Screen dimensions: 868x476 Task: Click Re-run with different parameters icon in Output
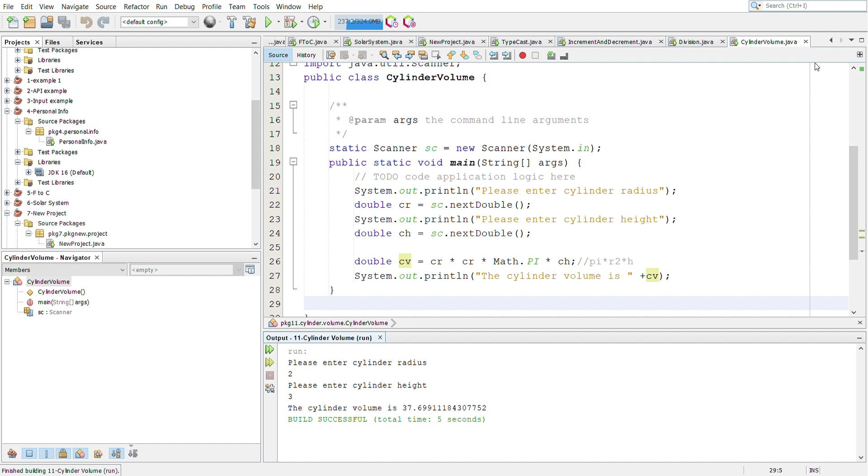pos(269,362)
